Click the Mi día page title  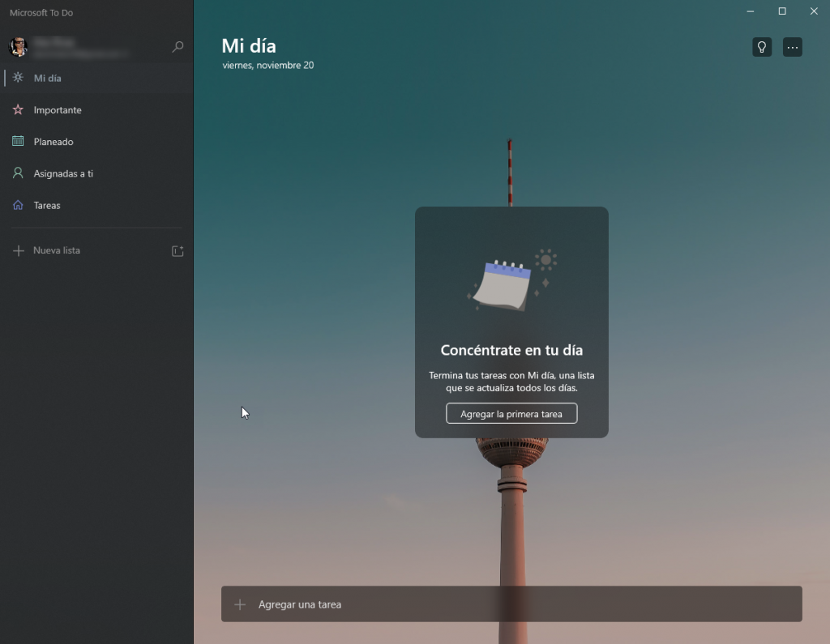[249, 46]
